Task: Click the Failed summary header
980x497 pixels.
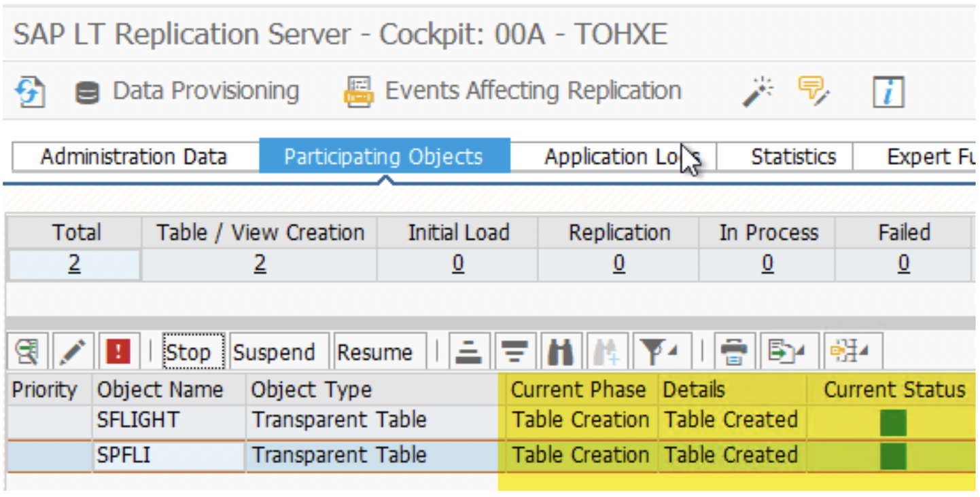Action: point(904,233)
